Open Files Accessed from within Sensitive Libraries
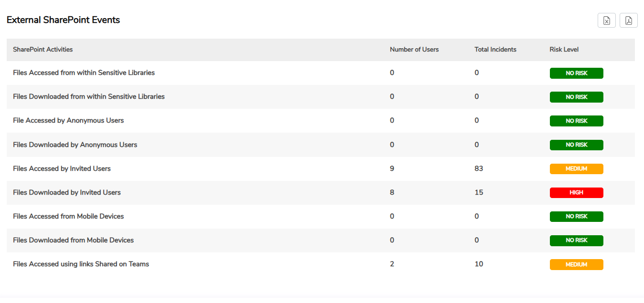The height and width of the screenshot is (303, 644). [x=84, y=73]
